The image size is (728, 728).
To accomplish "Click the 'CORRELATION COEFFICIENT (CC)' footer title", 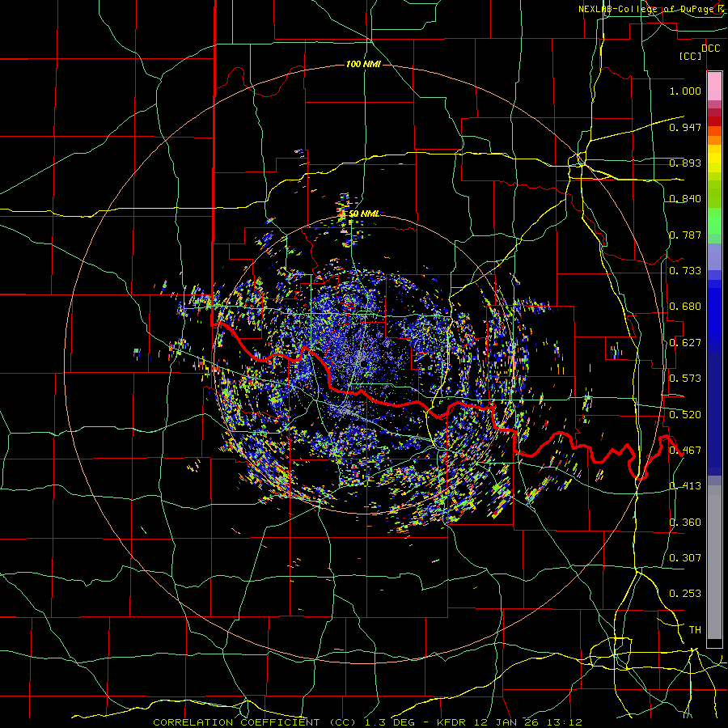I will pos(256,722).
